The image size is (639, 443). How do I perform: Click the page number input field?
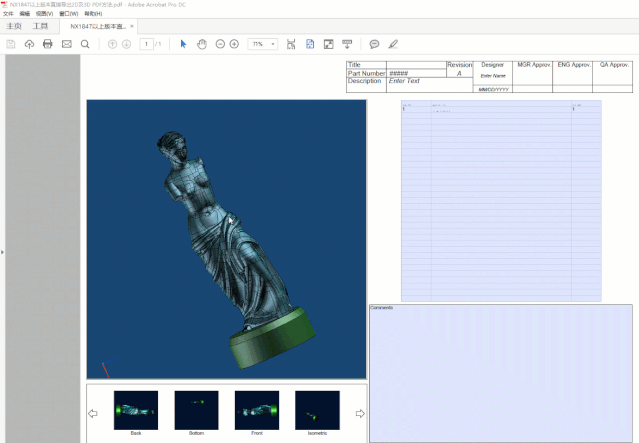(x=146, y=44)
